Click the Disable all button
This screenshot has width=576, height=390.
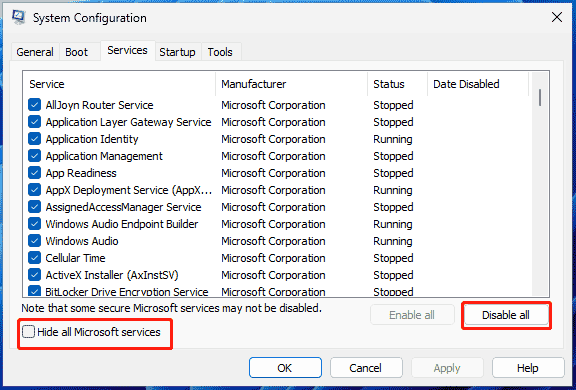(505, 315)
